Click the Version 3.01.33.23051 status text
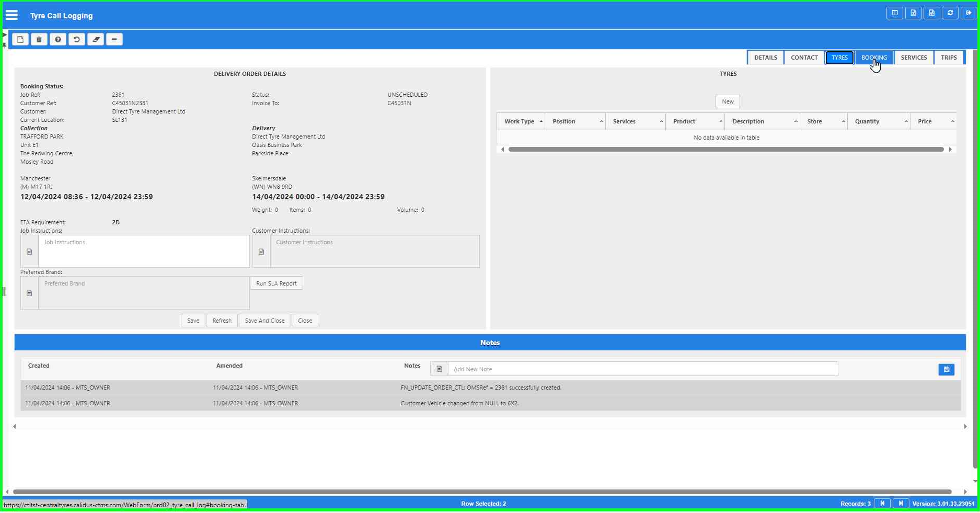Screen dimensions: 980x513 click(x=943, y=504)
